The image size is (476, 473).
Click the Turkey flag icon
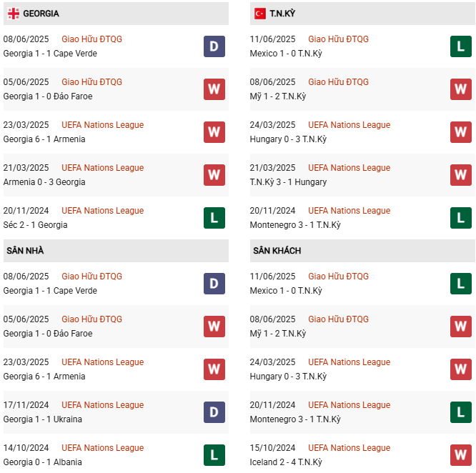260,14
